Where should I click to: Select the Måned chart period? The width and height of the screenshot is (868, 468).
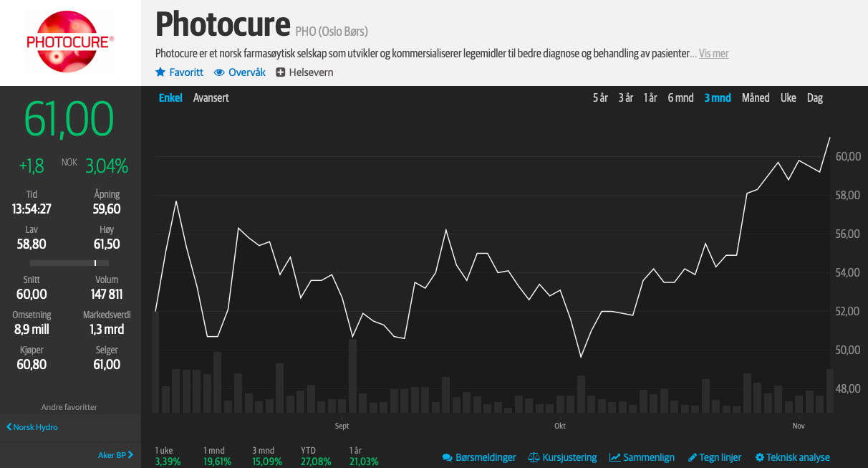coord(756,97)
